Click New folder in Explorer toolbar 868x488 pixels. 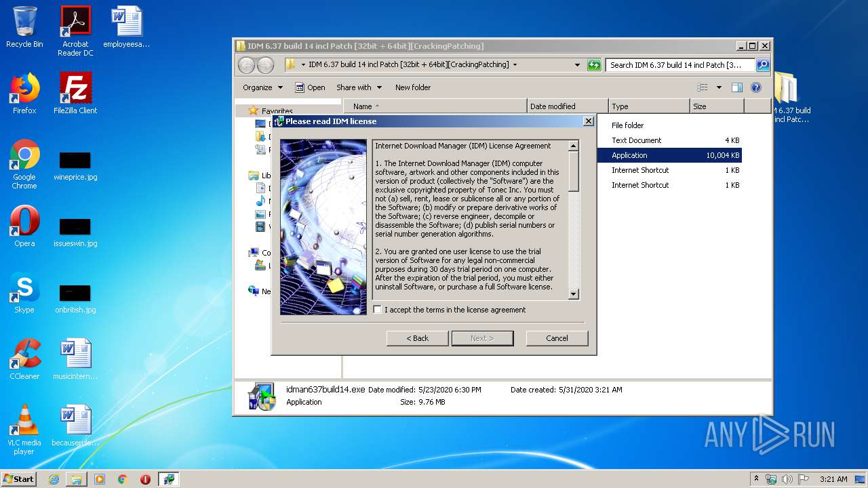click(x=413, y=87)
